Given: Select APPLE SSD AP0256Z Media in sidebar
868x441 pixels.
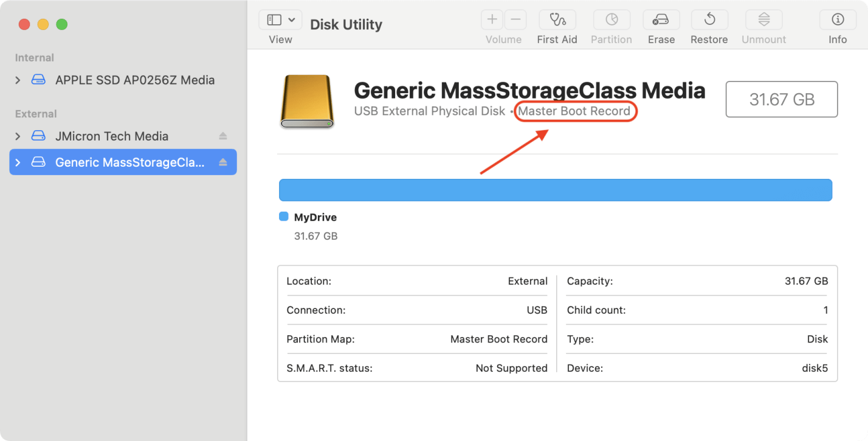Looking at the screenshot, I should pos(134,80).
